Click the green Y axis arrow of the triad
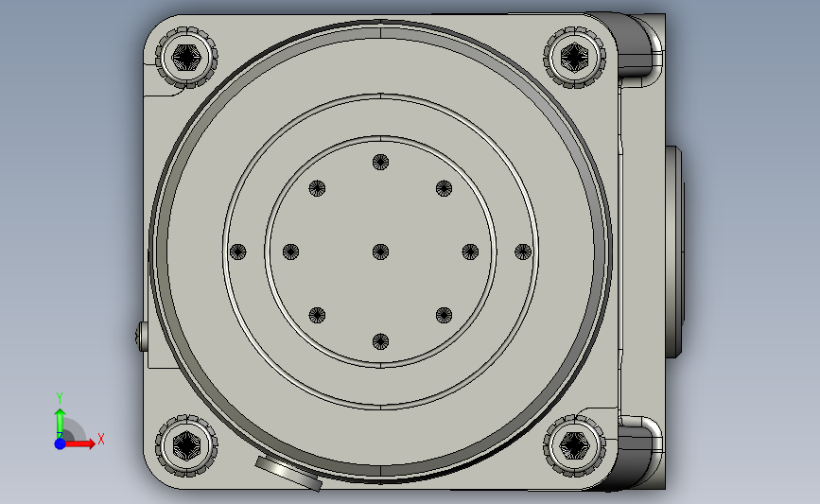Image resolution: width=820 pixels, height=504 pixels. click(61, 424)
